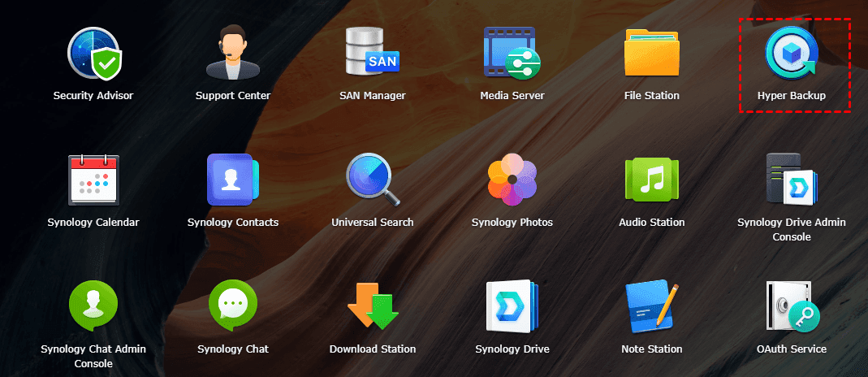Image resolution: width=868 pixels, height=377 pixels.
Task: Click the File Station text label
Action: [x=651, y=96]
